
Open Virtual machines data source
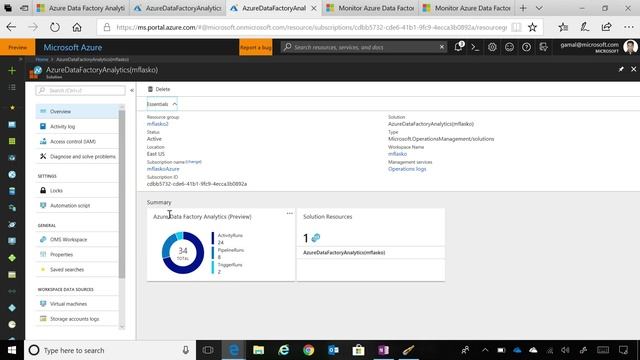pyautogui.click(x=77, y=304)
